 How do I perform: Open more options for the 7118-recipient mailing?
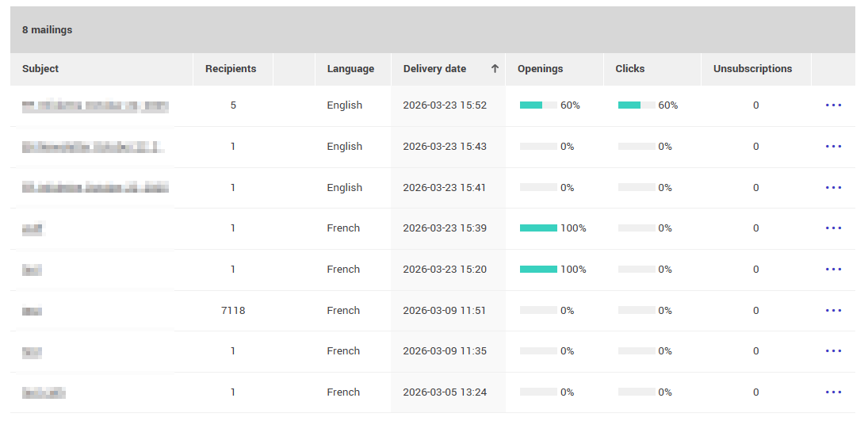(833, 311)
